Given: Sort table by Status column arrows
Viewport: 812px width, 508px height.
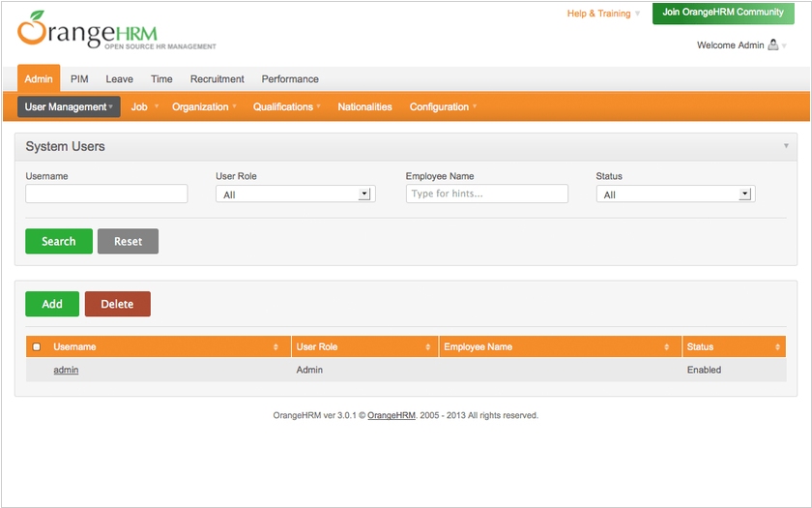Looking at the screenshot, I should [777, 347].
